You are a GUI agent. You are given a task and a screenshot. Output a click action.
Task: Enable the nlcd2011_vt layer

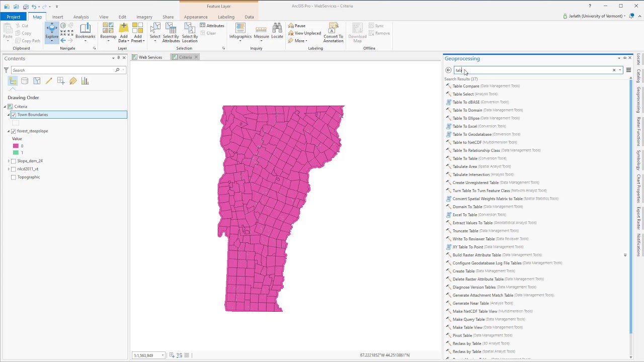(14, 169)
